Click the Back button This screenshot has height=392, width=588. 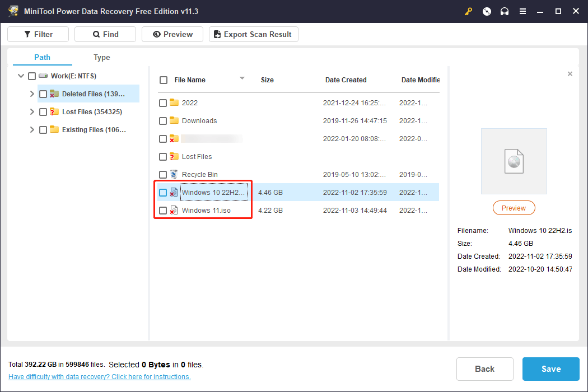484,368
